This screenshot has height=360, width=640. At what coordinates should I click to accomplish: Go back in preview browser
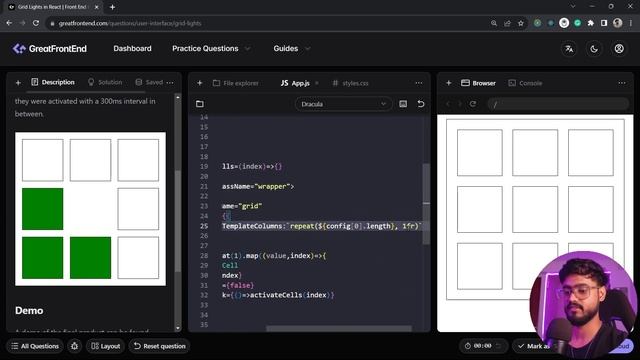pos(448,104)
